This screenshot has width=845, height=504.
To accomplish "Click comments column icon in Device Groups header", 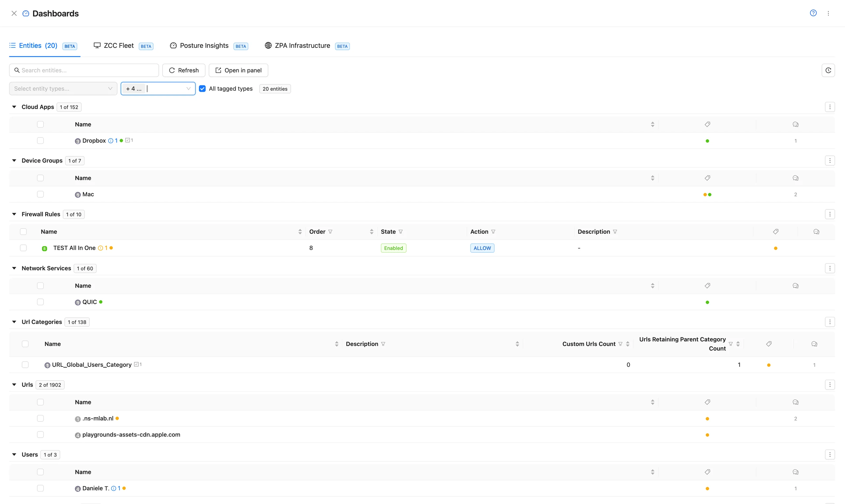I will pyautogui.click(x=795, y=178).
